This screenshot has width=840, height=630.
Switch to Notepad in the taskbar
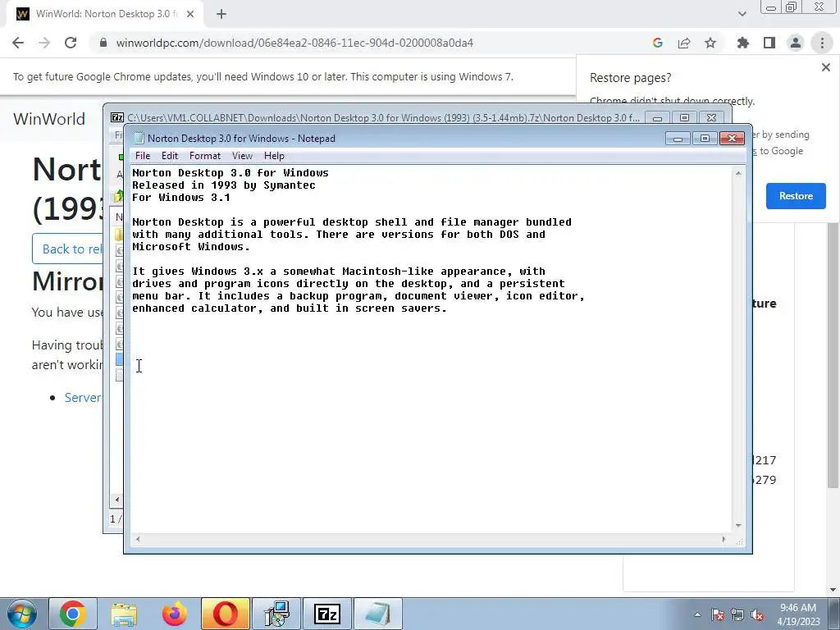378,614
